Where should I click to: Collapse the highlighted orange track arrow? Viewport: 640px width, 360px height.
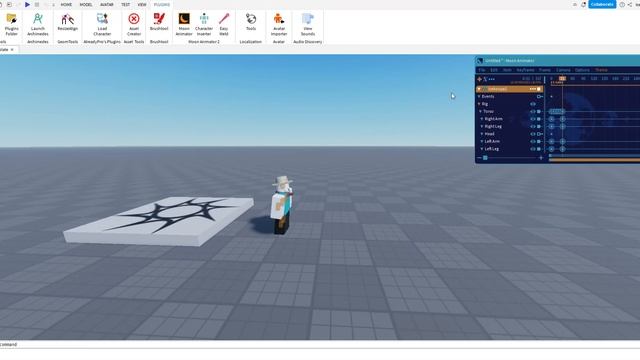click(479, 89)
